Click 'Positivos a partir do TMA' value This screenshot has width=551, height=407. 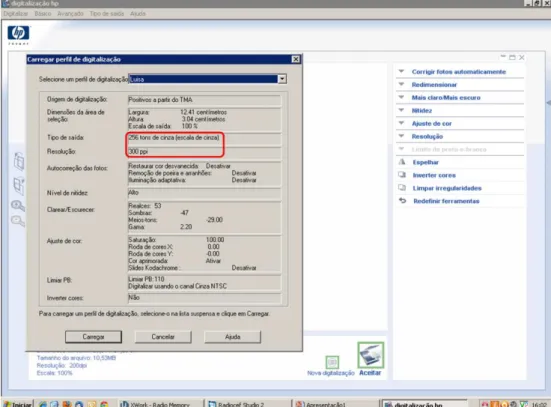point(160,100)
